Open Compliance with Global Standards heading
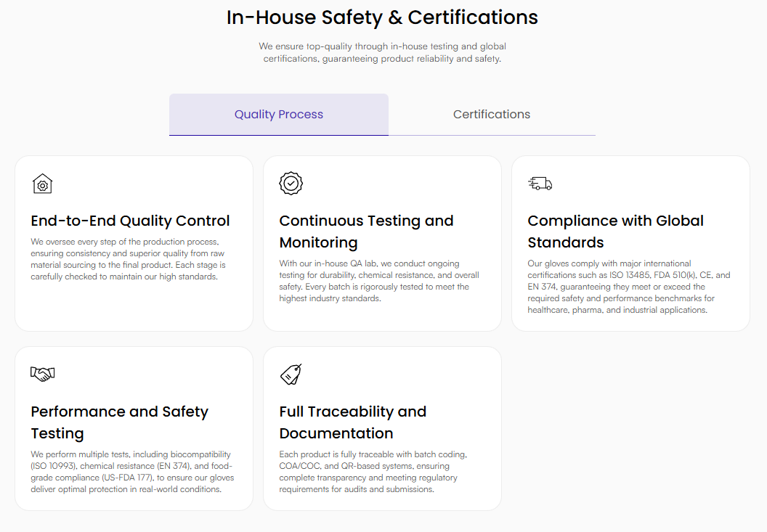The image size is (767, 532). 615,232
